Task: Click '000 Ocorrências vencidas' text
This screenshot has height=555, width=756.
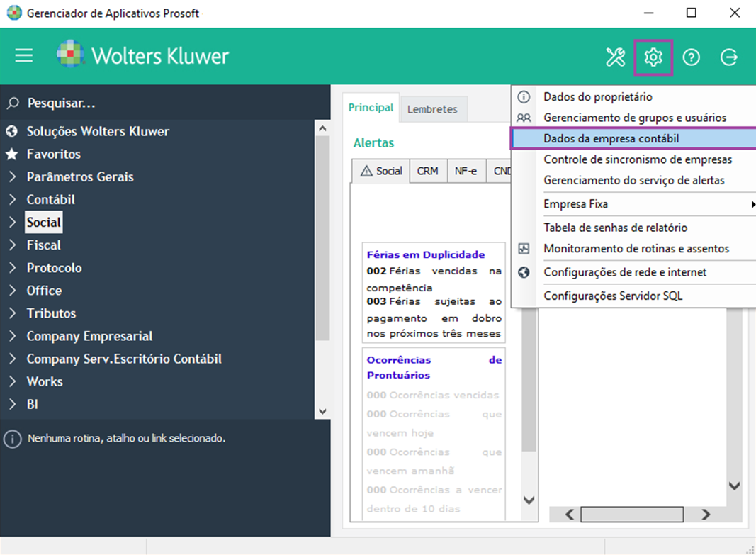Action: (432, 395)
